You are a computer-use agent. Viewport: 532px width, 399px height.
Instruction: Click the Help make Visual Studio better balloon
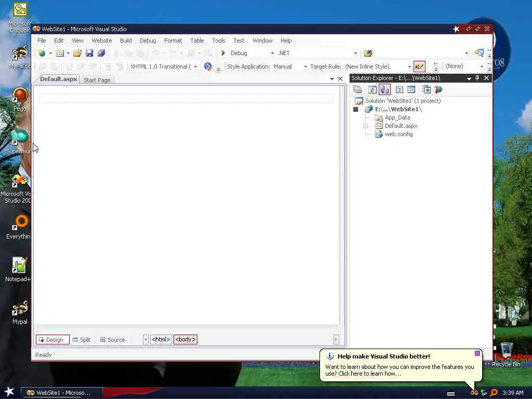(400, 366)
